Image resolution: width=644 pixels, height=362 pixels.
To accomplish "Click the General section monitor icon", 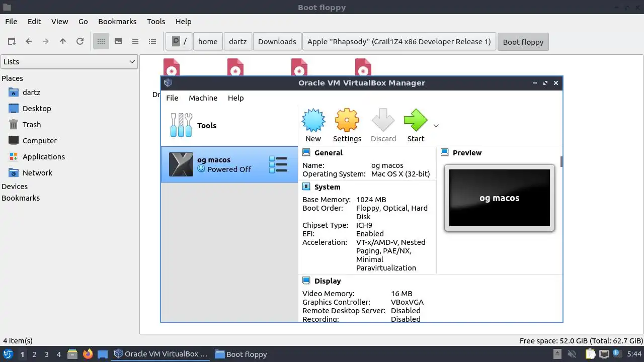I will pyautogui.click(x=306, y=152).
